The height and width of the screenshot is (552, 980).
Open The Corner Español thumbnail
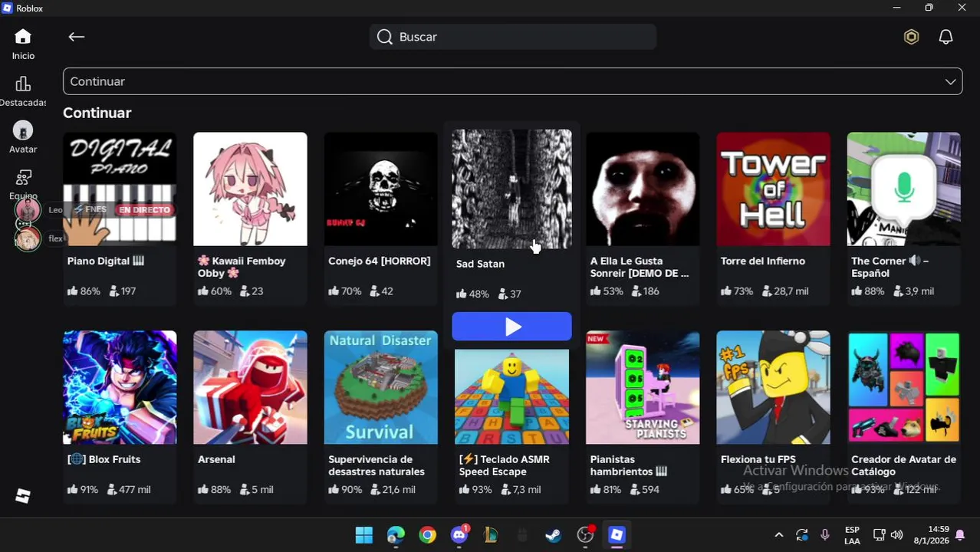(x=903, y=189)
